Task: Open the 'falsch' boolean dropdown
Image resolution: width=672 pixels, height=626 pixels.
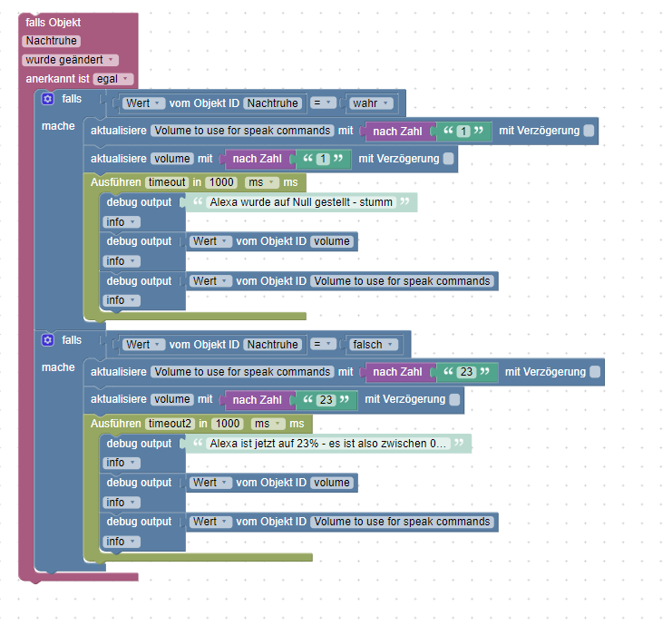Action: point(374,345)
